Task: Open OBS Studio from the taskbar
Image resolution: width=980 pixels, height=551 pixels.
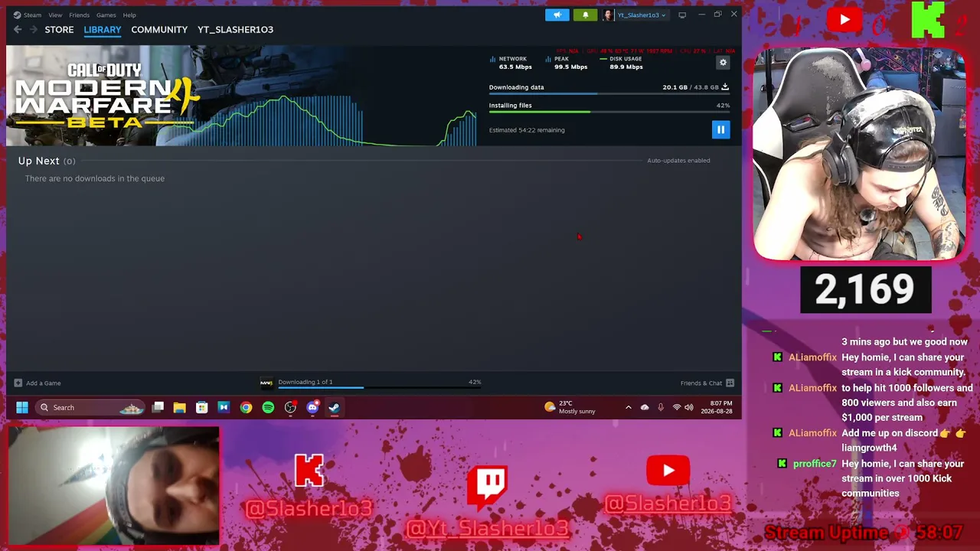Action: [x=290, y=407]
